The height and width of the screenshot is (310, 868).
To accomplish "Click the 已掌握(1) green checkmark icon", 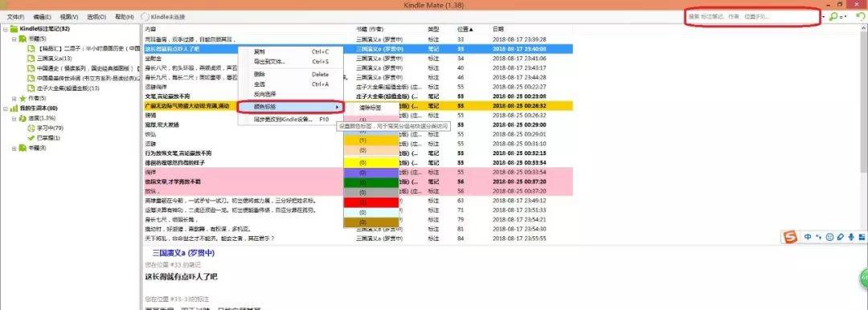I will tap(31, 138).
